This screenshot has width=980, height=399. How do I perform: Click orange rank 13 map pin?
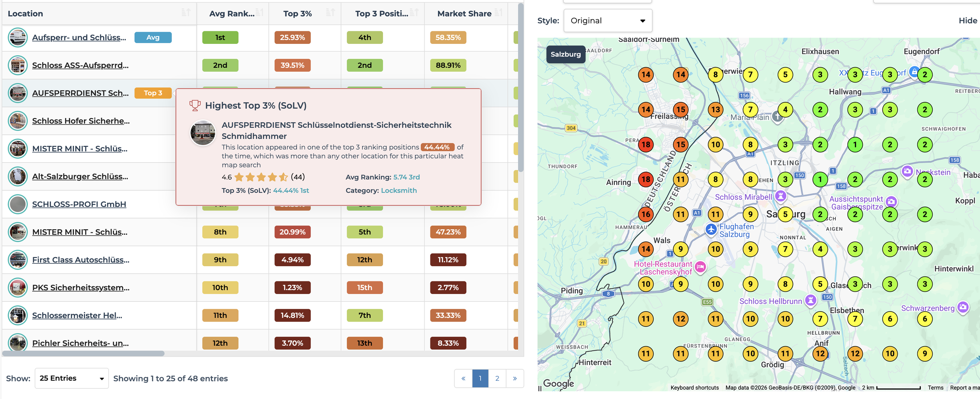click(715, 110)
